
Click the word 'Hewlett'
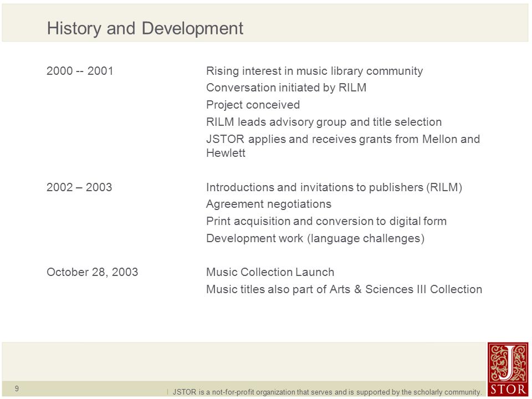click(226, 153)
